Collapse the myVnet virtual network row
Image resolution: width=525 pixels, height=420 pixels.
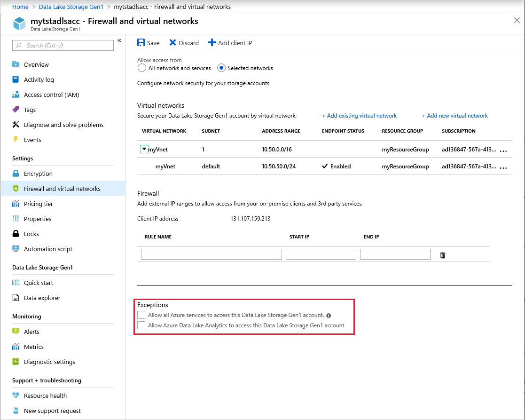point(144,150)
